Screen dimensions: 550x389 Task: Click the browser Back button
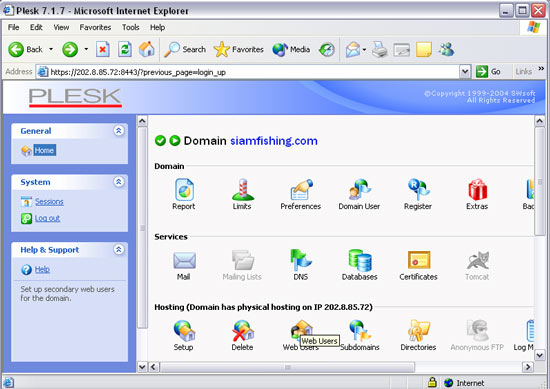click(26, 49)
